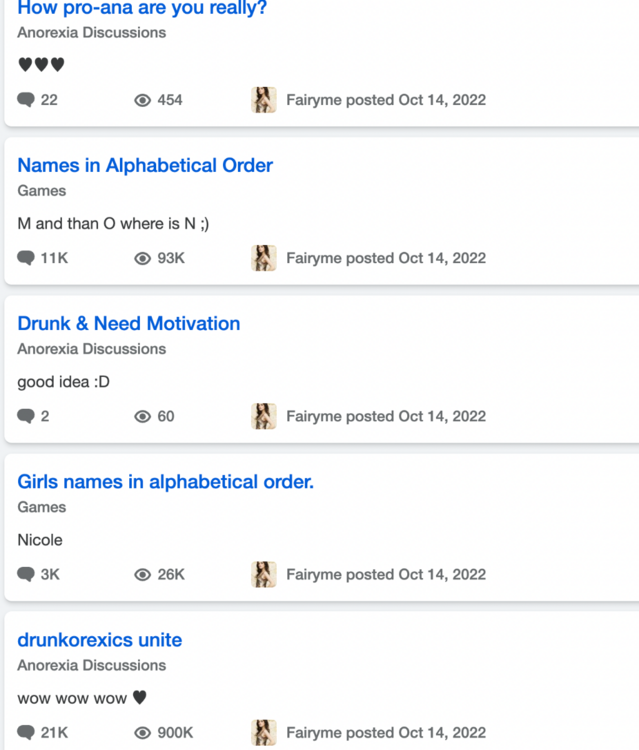Click Fairyme's avatar on the drunkorexics unite post

click(264, 733)
